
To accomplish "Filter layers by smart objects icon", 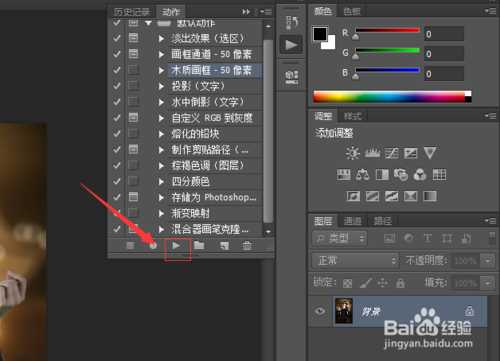I will click(x=466, y=238).
